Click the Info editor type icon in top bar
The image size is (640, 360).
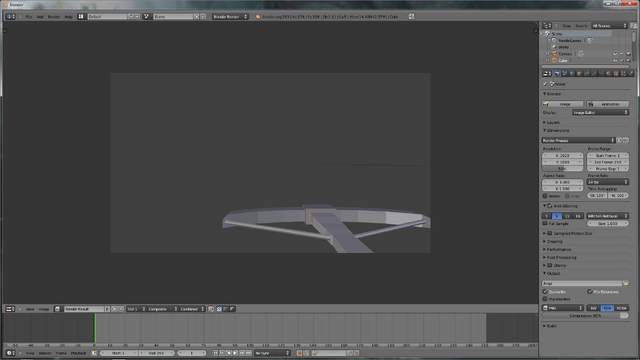[x=11, y=16]
